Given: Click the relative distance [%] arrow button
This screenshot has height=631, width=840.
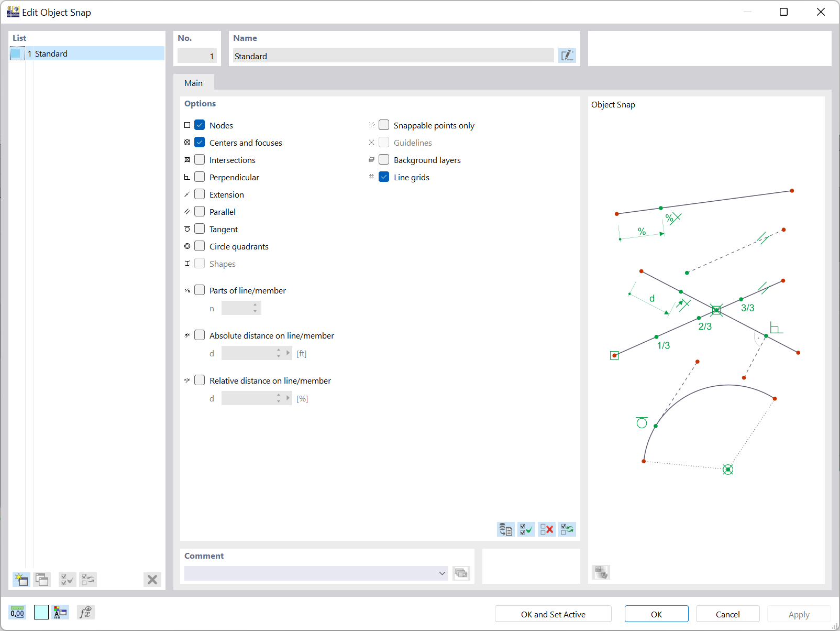Looking at the screenshot, I should coord(288,398).
